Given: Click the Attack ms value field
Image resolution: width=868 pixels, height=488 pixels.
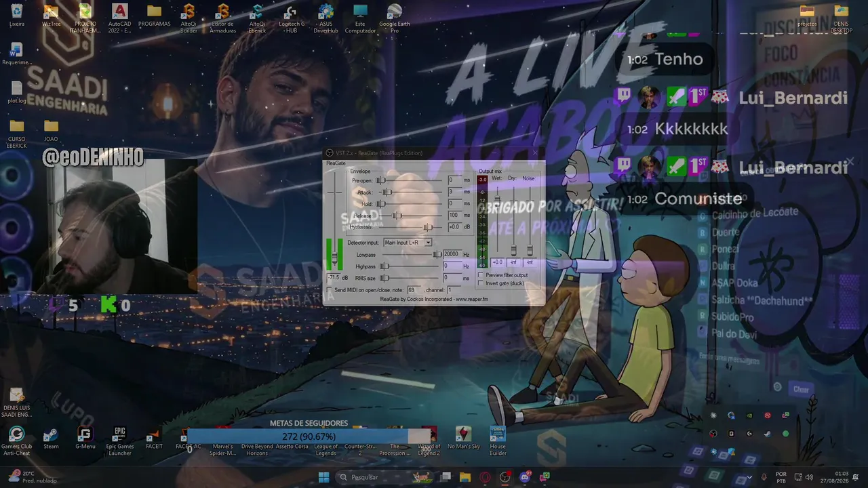Looking at the screenshot, I should (454, 192).
